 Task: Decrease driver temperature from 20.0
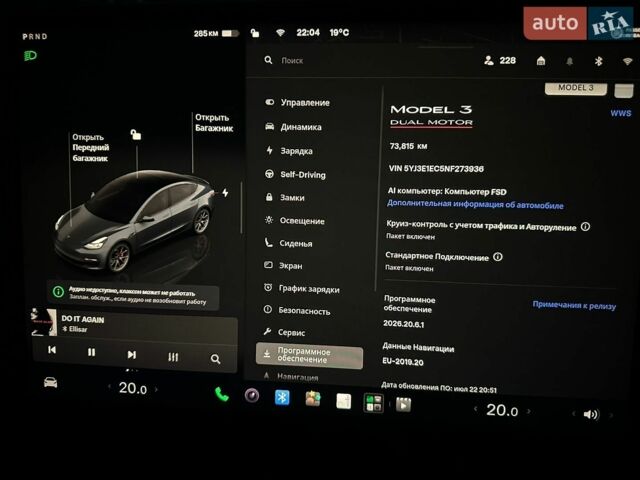109,386
